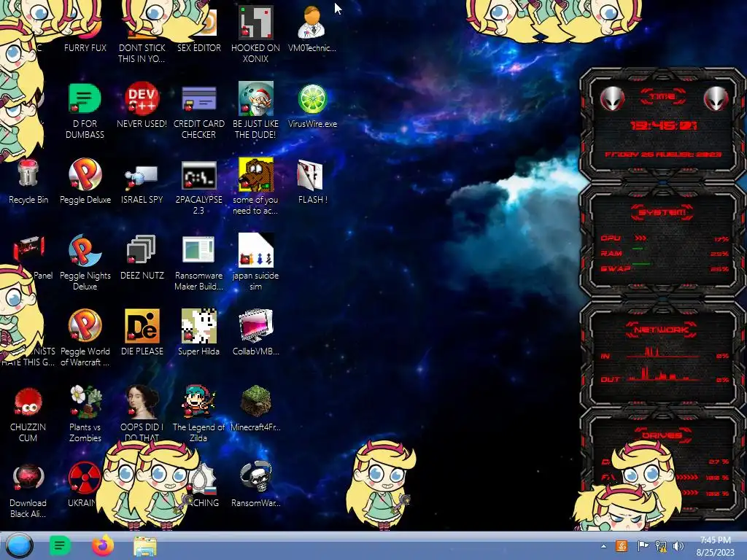Click the SYSTEM widget header

point(662,212)
